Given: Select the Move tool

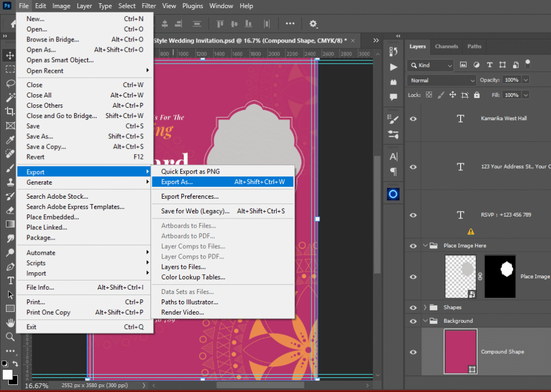Looking at the screenshot, I should click(x=10, y=56).
